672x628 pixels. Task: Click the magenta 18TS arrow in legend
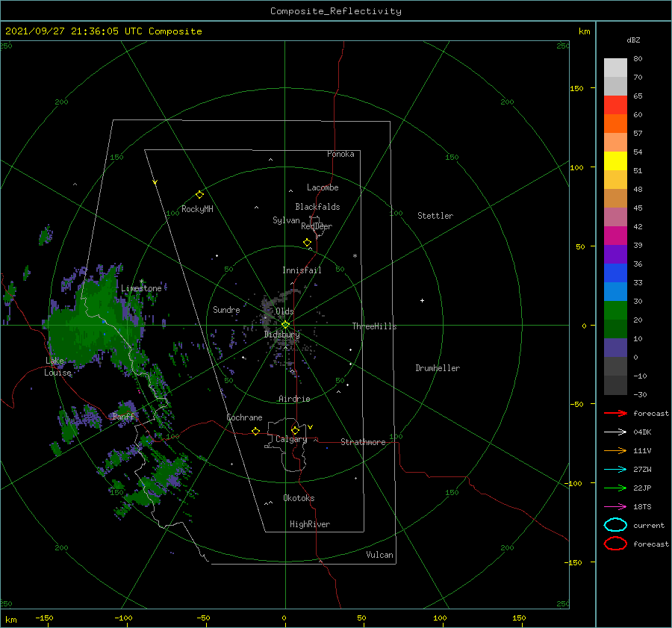(615, 507)
